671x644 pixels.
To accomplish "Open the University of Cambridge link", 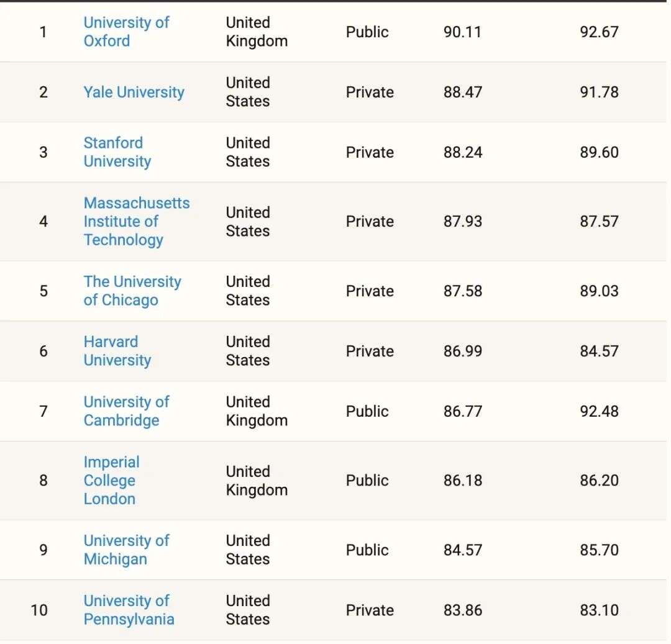I will coord(126,411).
